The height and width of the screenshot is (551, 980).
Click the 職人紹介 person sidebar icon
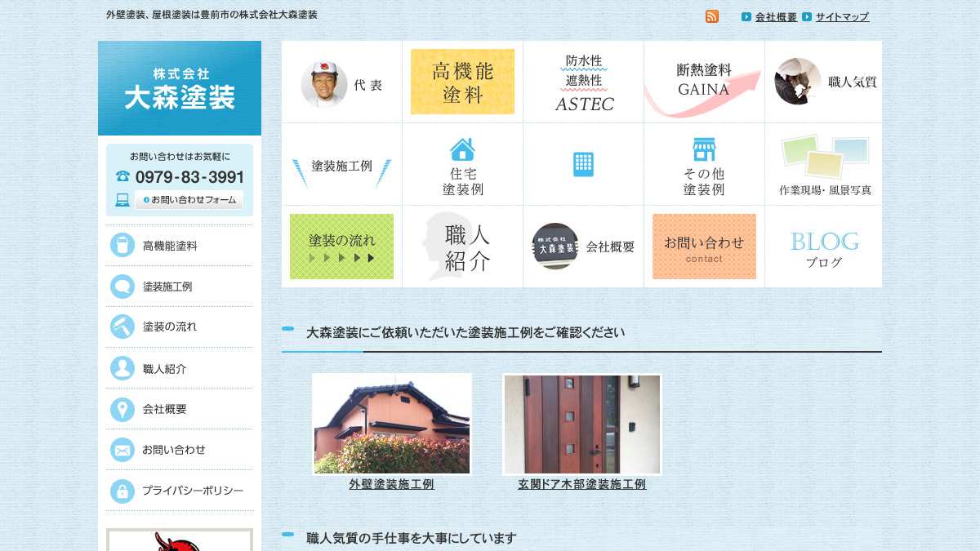[x=122, y=368]
